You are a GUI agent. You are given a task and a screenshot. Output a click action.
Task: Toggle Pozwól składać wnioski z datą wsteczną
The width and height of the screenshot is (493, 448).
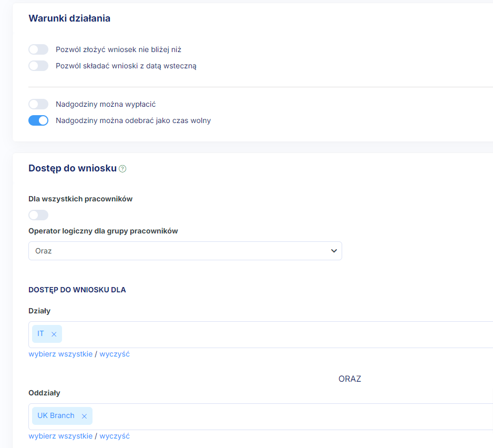38,66
